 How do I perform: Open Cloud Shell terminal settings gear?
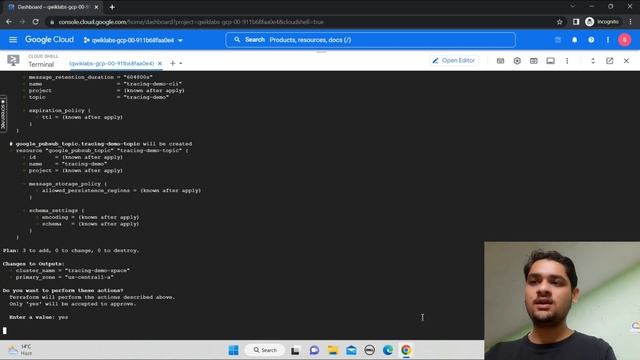click(x=517, y=61)
